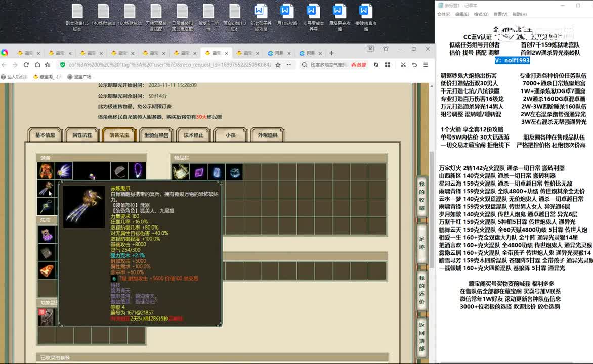Viewport: 593px width, 364px height.
Task: Open the favorites list star icon beside home
Action: (48, 65)
